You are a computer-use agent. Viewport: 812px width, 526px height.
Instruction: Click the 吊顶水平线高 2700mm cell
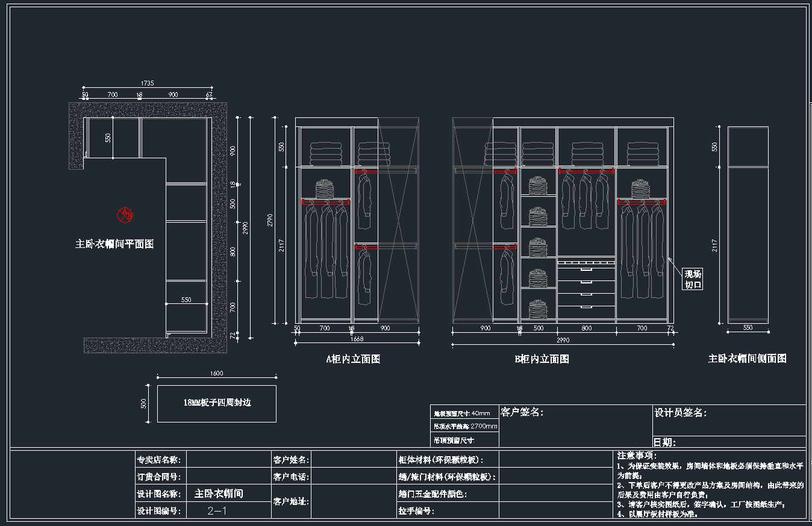465,426
